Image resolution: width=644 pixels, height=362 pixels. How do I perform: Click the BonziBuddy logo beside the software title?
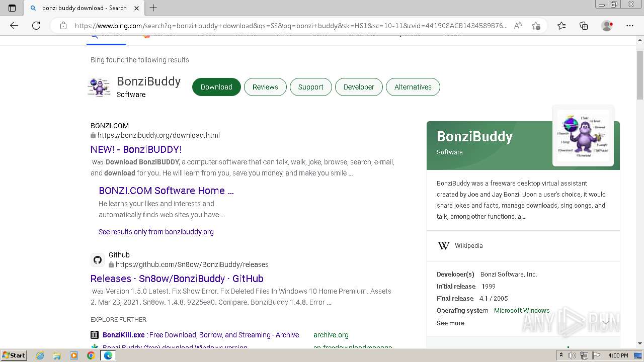99,87
